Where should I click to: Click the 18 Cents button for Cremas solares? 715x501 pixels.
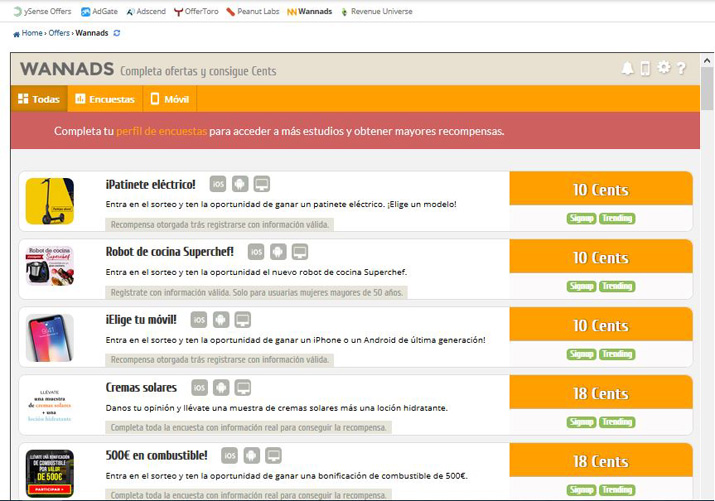click(x=600, y=394)
